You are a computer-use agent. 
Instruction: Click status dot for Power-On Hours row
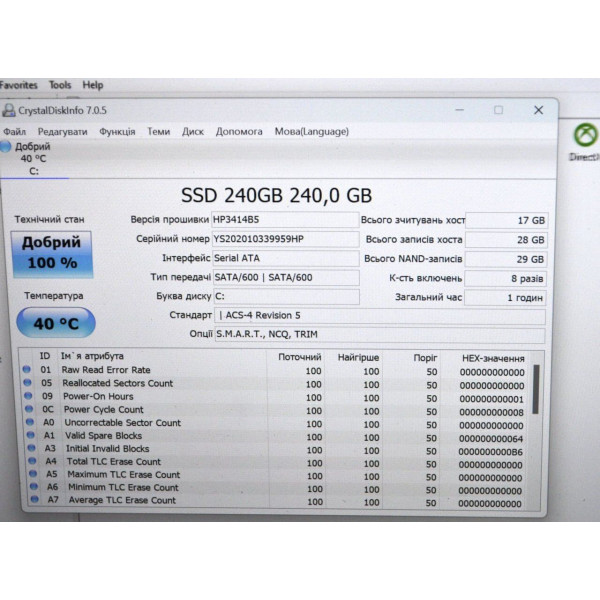click(28, 396)
